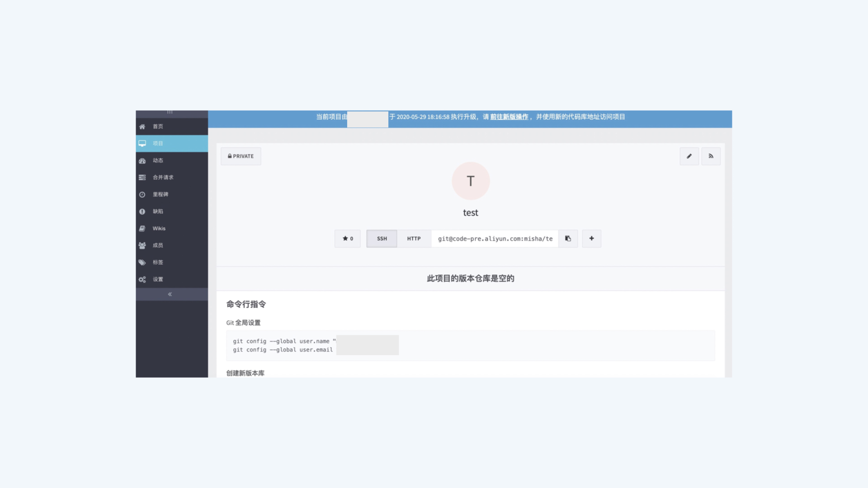Click the 缺陷 issues exclamation icon
Viewport: 868px width, 488px height.
(x=142, y=211)
